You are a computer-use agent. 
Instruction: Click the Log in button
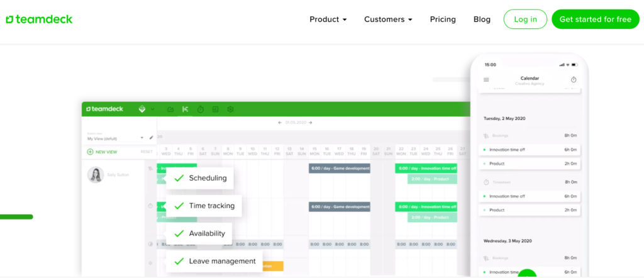click(525, 19)
